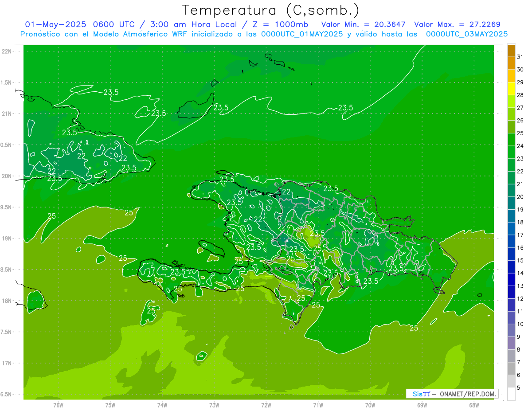Click the "15" value on color legend
Screen dimensions: 532x411
pos(520,261)
